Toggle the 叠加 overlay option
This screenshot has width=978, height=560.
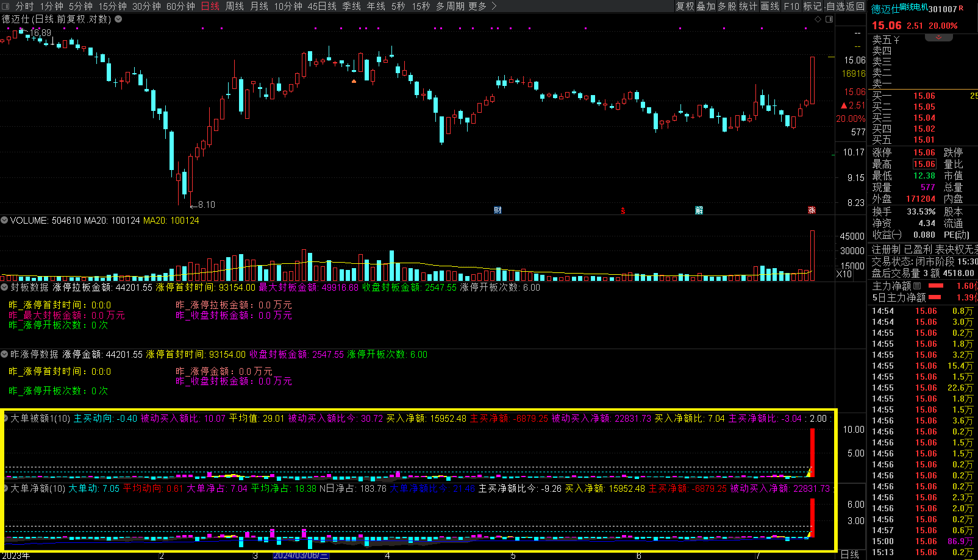coord(706,6)
